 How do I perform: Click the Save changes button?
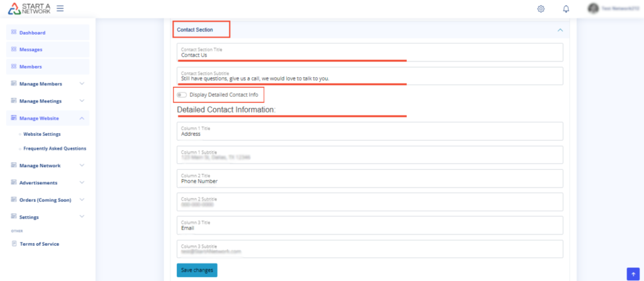197,270
